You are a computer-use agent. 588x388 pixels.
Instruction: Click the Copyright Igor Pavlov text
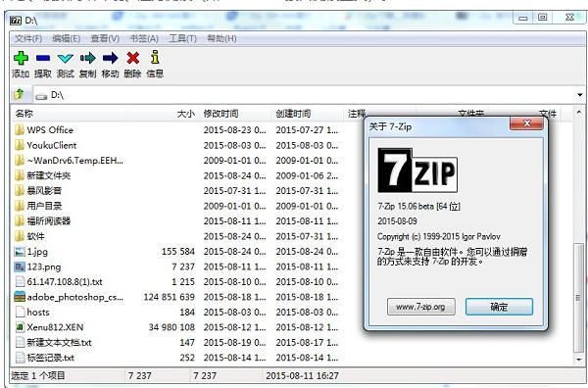click(439, 236)
